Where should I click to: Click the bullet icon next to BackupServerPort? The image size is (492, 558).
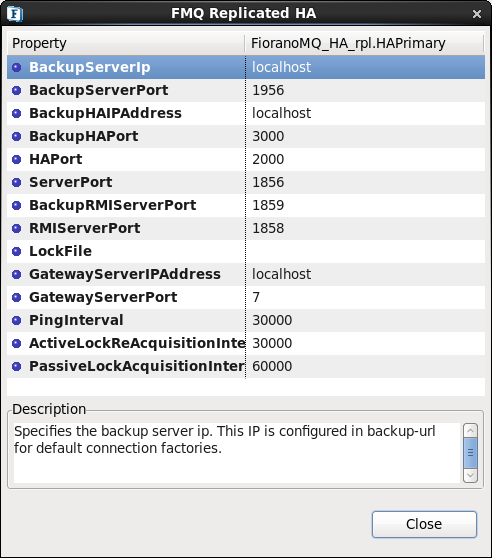point(17,90)
